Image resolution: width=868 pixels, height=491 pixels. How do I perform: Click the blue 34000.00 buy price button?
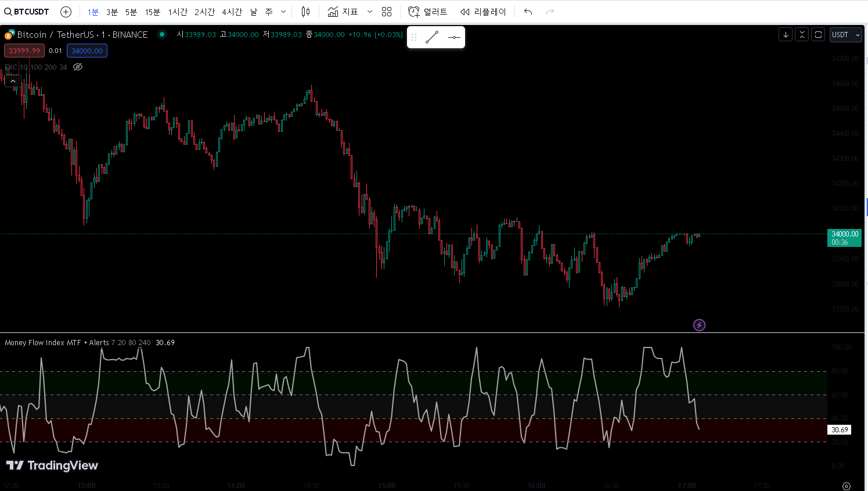point(87,51)
